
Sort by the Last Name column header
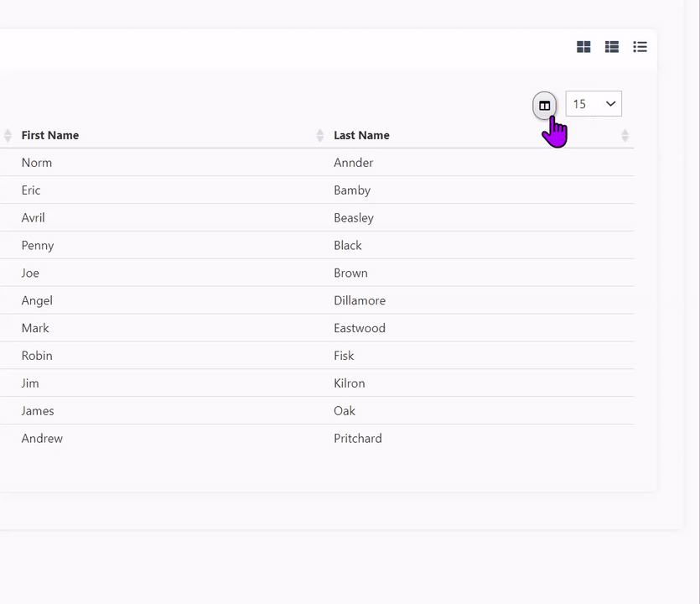point(361,135)
